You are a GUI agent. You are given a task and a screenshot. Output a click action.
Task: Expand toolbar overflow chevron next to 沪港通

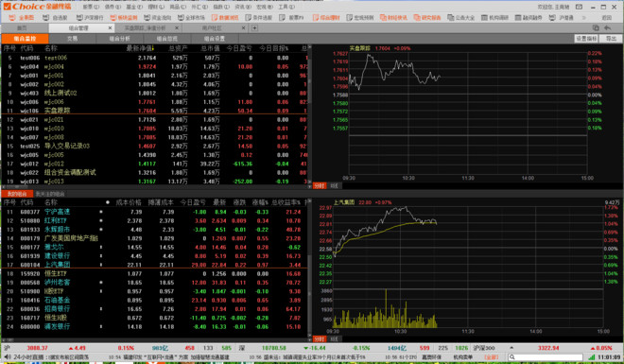(584, 18)
